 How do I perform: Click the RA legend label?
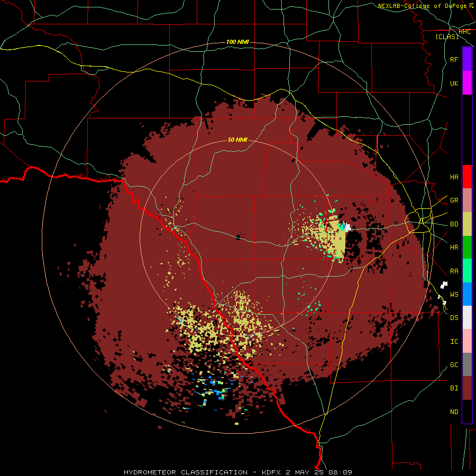click(x=454, y=271)
